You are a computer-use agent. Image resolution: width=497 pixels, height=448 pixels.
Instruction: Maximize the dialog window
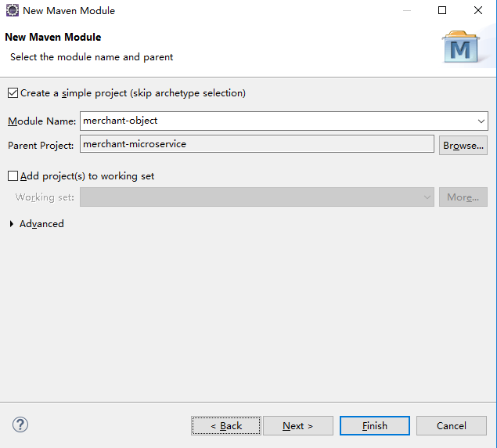pyautogui.click(x=442, y=10)
